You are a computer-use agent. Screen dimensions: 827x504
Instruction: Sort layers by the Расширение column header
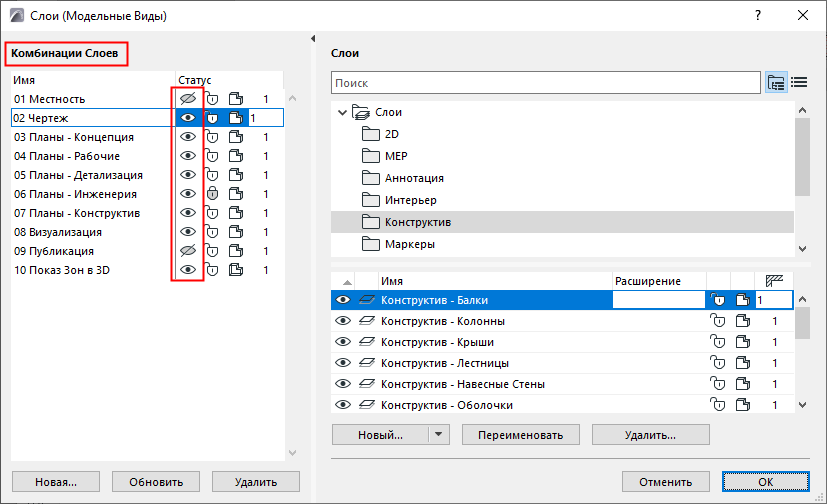click(x=658, y=282)
